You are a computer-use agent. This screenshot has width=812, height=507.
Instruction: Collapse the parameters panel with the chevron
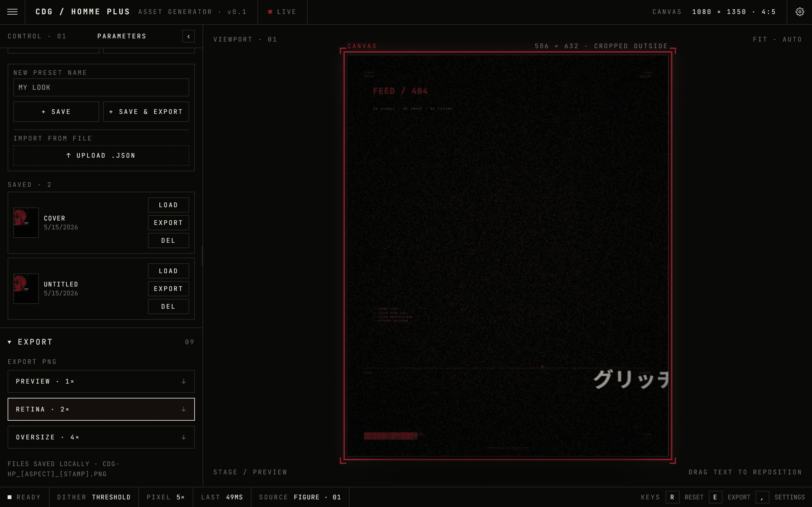[x=189, y=36]
